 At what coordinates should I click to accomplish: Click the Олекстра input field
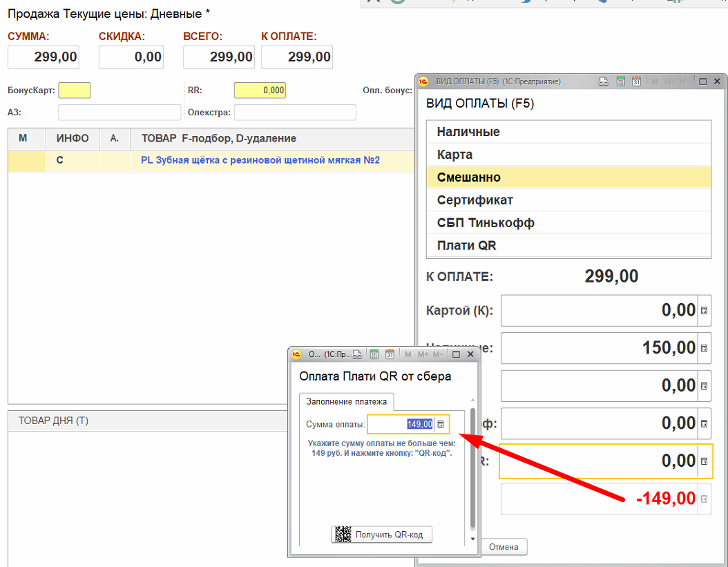tap(295, 113)
